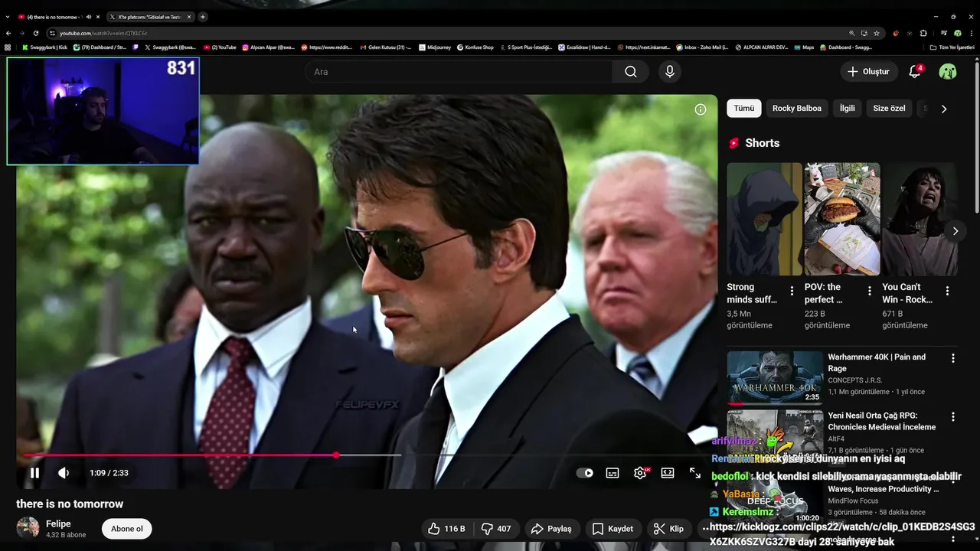Open the green account avatar menu

click(x=948, y=71)
